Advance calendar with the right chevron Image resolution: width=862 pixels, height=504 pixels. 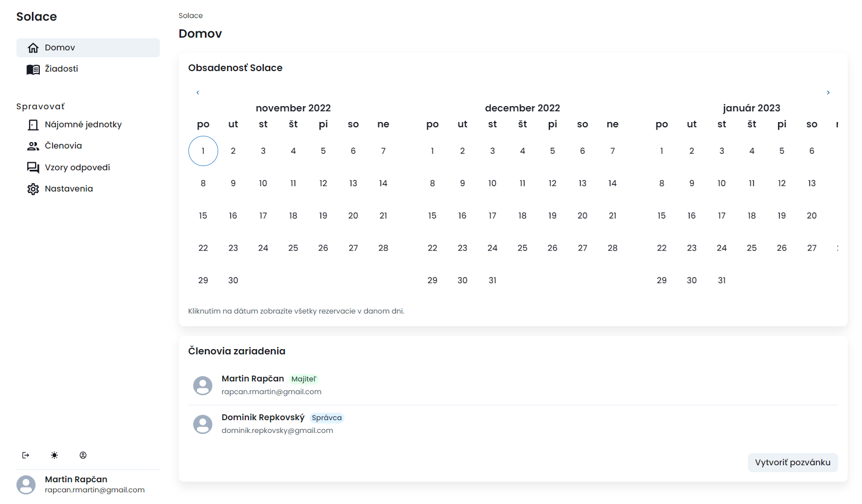pos(828,92)
